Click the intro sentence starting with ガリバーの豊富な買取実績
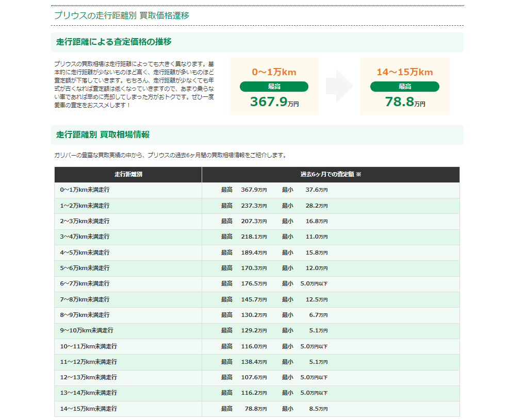The height and width of the screenshot is (420, 508). tap(171, 156)
